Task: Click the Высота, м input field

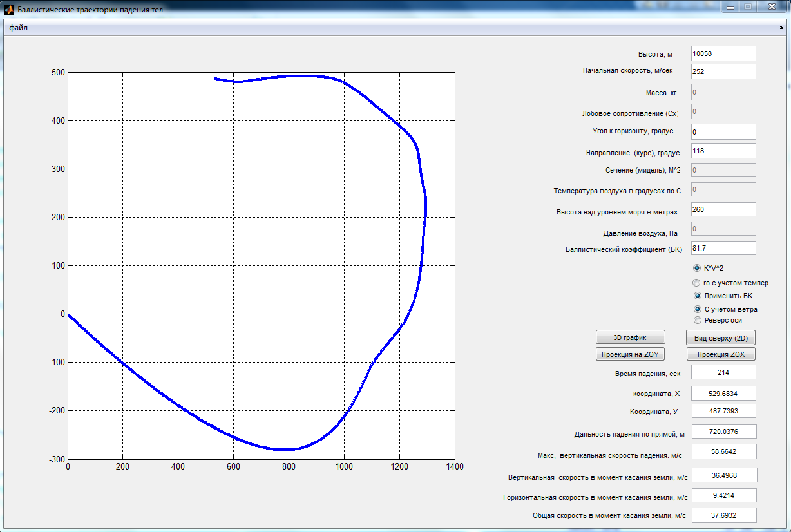Action: point(723,53)
